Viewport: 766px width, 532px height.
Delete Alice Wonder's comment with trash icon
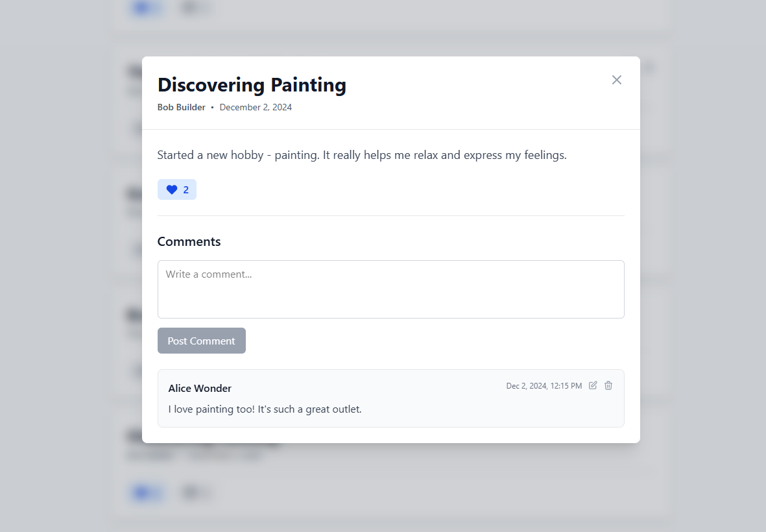[608, 385]
